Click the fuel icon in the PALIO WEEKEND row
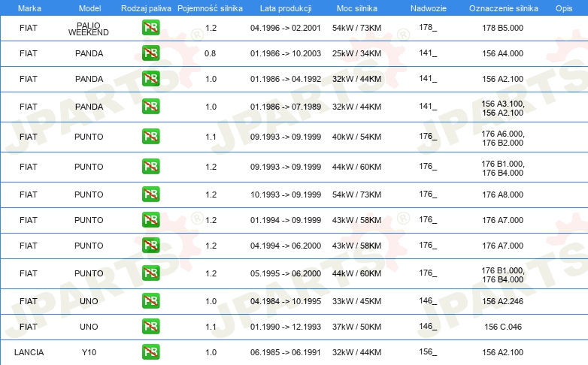588x365 pixels. (150, 27)
